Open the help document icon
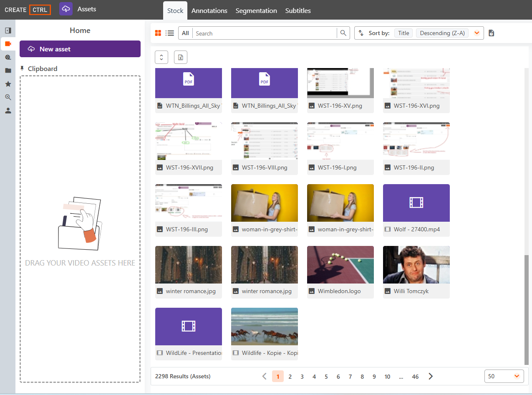The image size is (532, 395). click(x=491, y=33)
